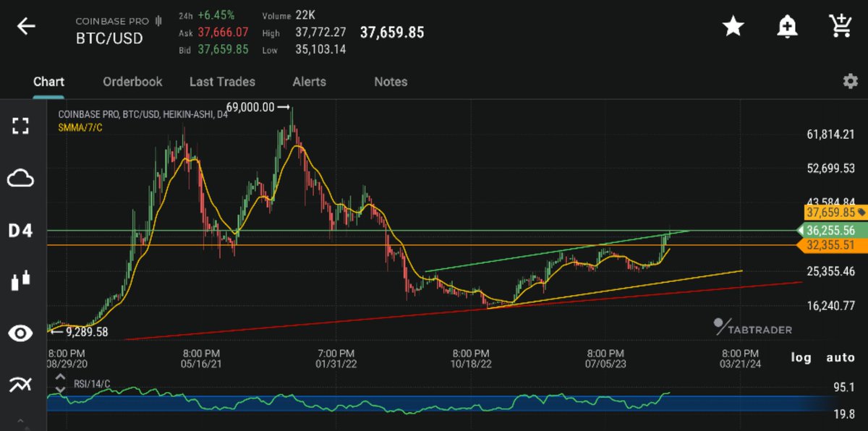868x431 pixels.
Task: Open the Notes tab
Action: pyautogui.click(x=391, y=82)
